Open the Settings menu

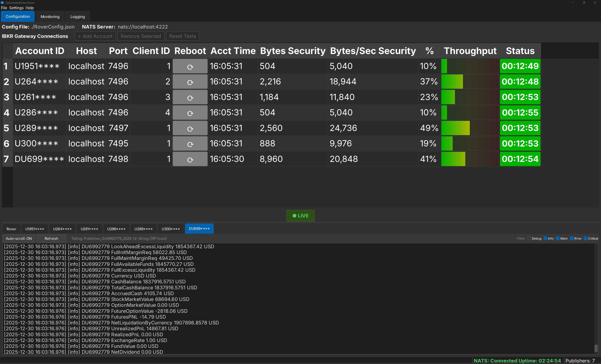tap(16, 8)
